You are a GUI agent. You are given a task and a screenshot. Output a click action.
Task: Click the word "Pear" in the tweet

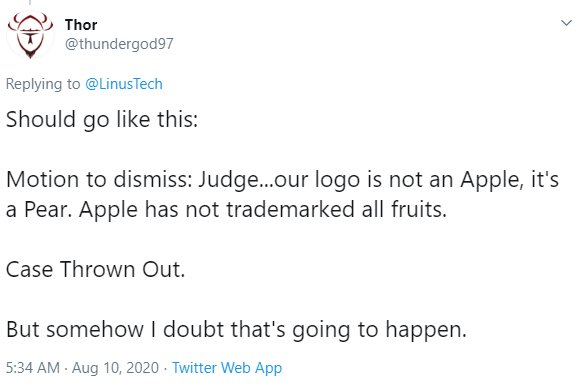point(47,210)
